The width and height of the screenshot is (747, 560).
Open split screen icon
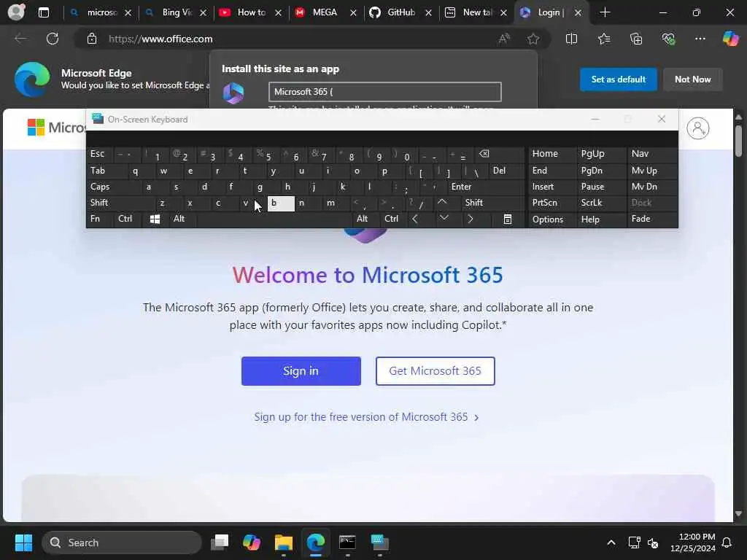point(571,39)
